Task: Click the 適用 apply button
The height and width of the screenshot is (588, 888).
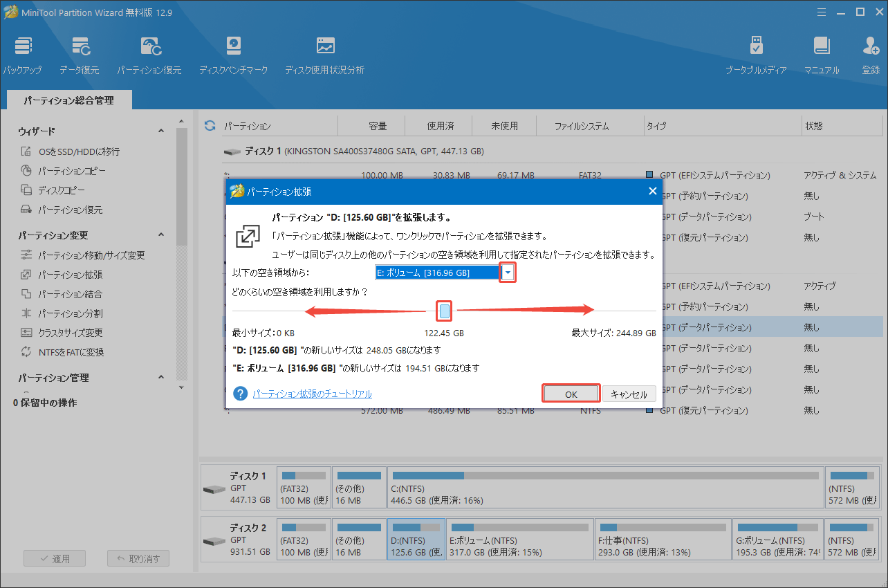Action: point(55,558)
